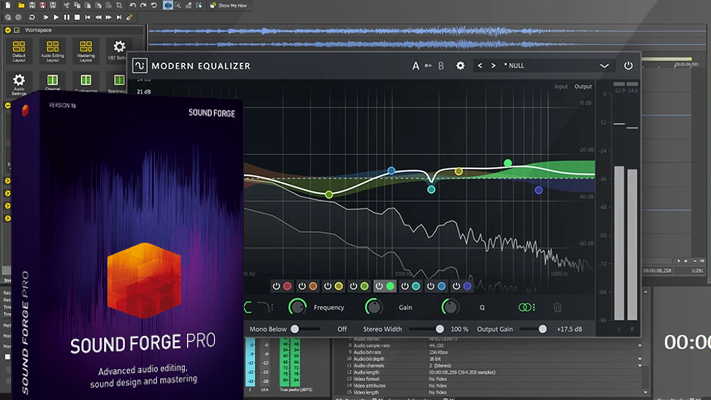Open the Modern Equalizer settings gear
The width and height of the screenshot is (711, 400).
pyautogui.click(x=461, y=66)
